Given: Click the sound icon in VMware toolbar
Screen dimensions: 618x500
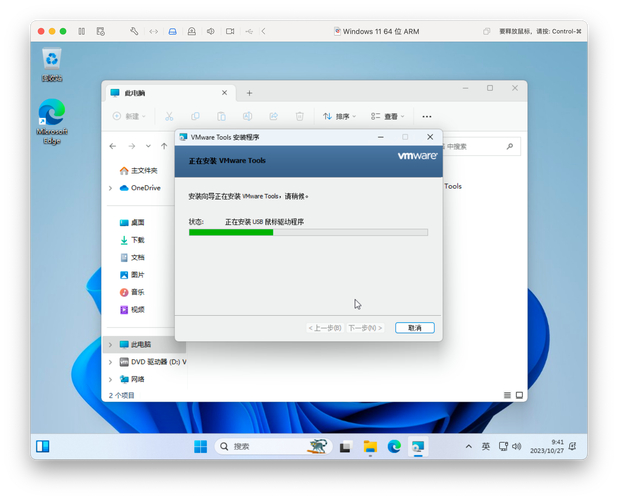Looking at the screenshot, I should [x=211, y=31].
